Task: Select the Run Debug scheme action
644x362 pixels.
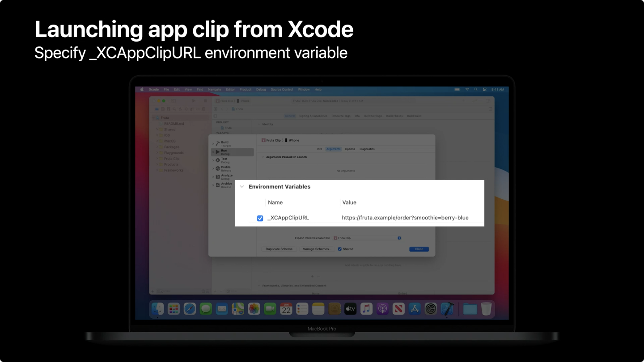Action: coord(233,152)
